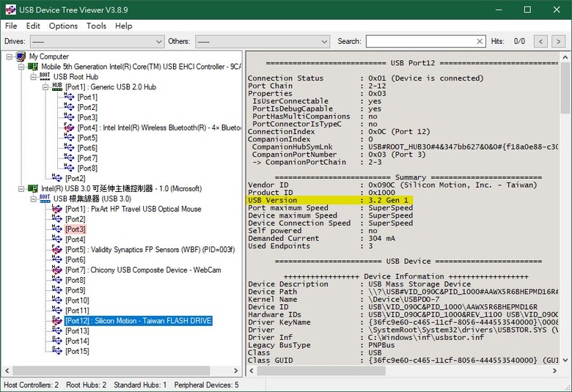
Task: Click the tree pane horizontal scrollbar thumb
Action: (111, 371)
